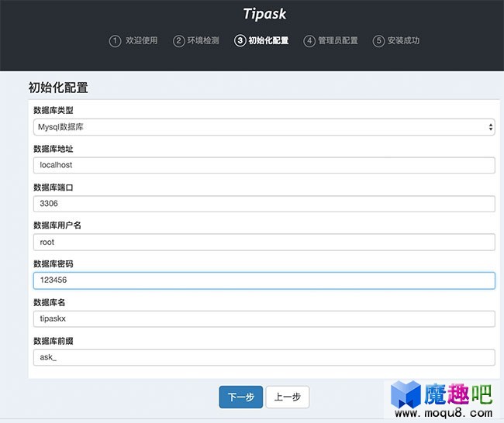This screenshot has width=504, height=423.
Task: Select step 2 circle icon 环境检测
Action: point(178,41)
